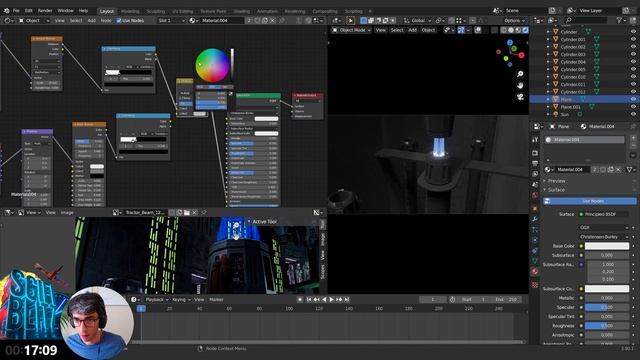Click the outliner search field

point(586,20)
